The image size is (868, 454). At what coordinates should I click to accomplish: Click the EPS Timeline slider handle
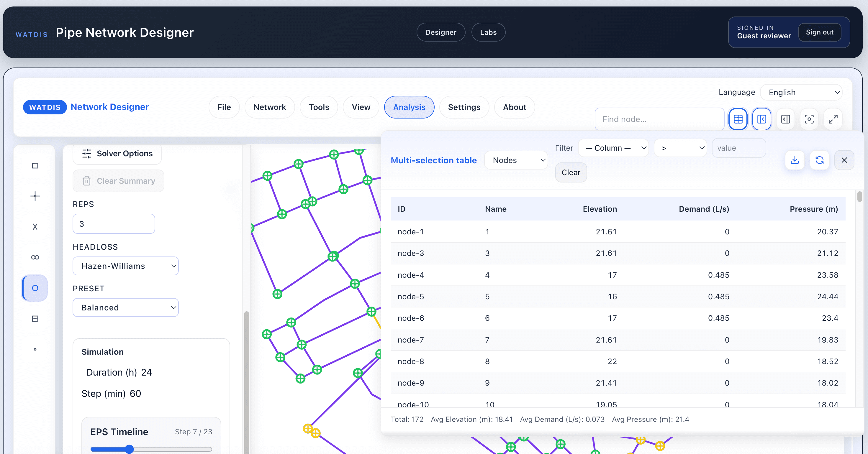pos(129,449)
